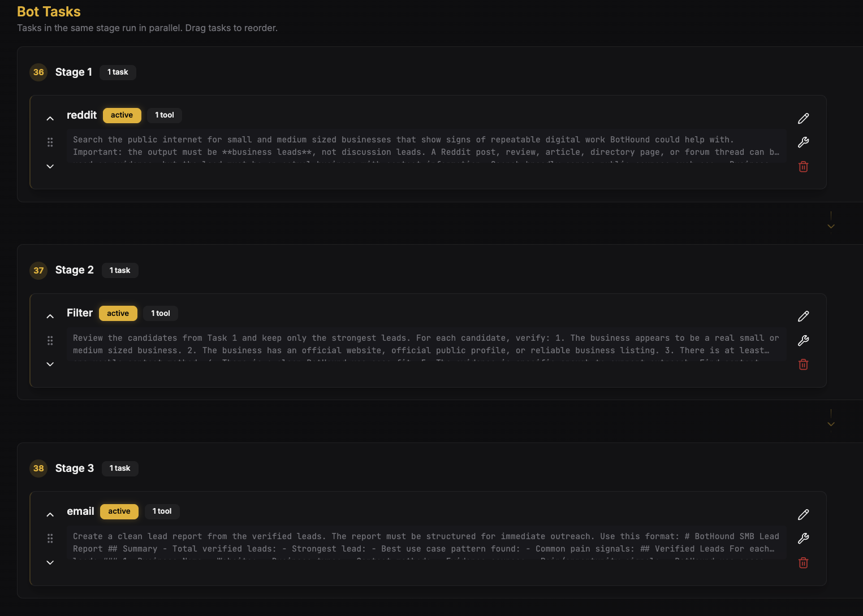This screenshot has width=863, height=616.
Task: Grab the drag handle of reddit task
Action: (x=50, y=142)
